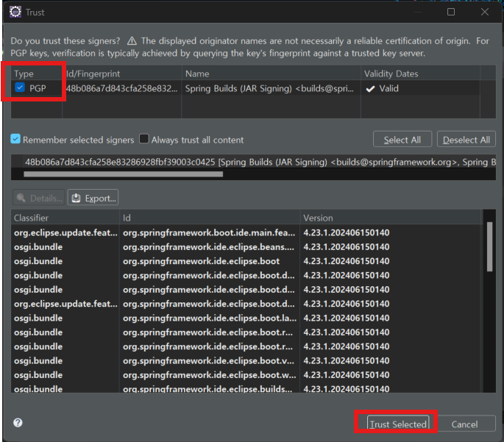This screenshot has width=504, height=442.
Task: Click the Classifier column header
Action: tap(65, 218)
